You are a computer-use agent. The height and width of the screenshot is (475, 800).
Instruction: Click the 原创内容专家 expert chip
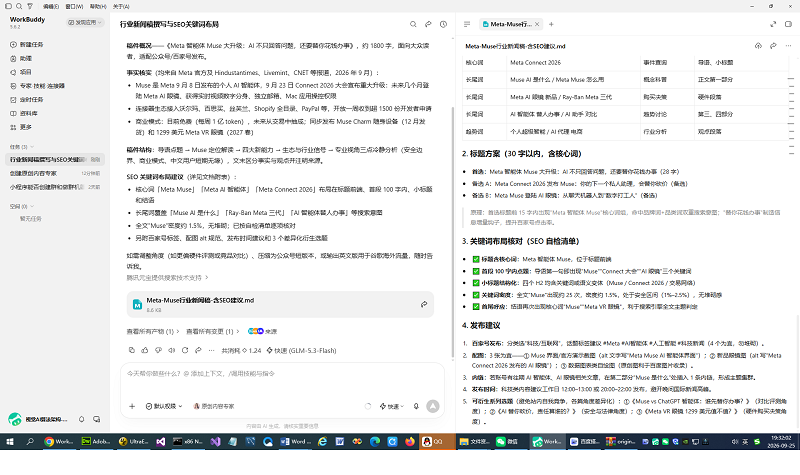tap(214, 406)
